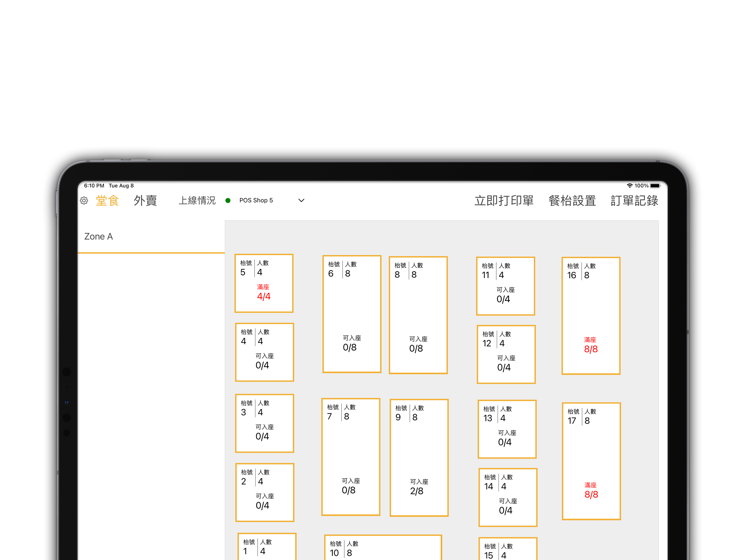Screen dimensions: 747x560
Task: Expand the POS Shop 5 dropdown chevron
Action: (x=301, y=201)
